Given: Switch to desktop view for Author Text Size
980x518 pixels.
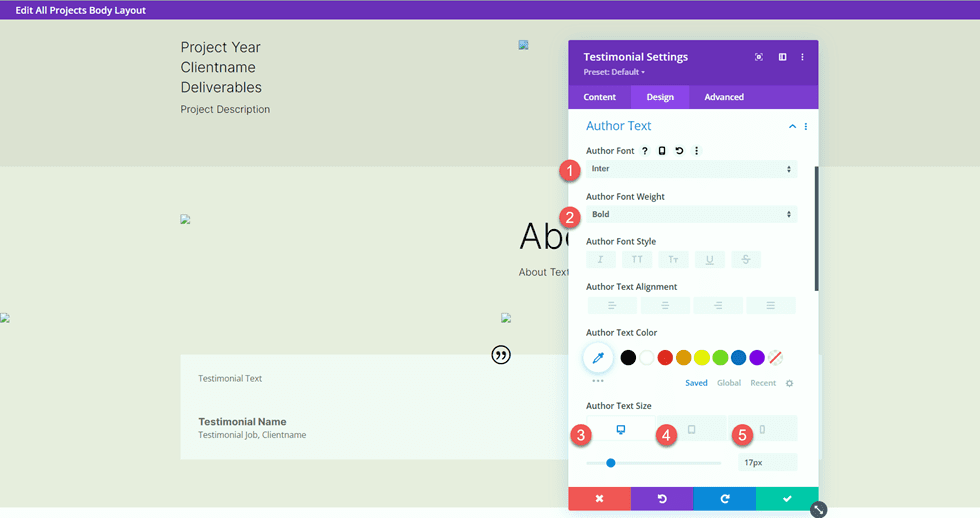Looking at the screenshot, I should pyautogui.click(x=621, y=429).
